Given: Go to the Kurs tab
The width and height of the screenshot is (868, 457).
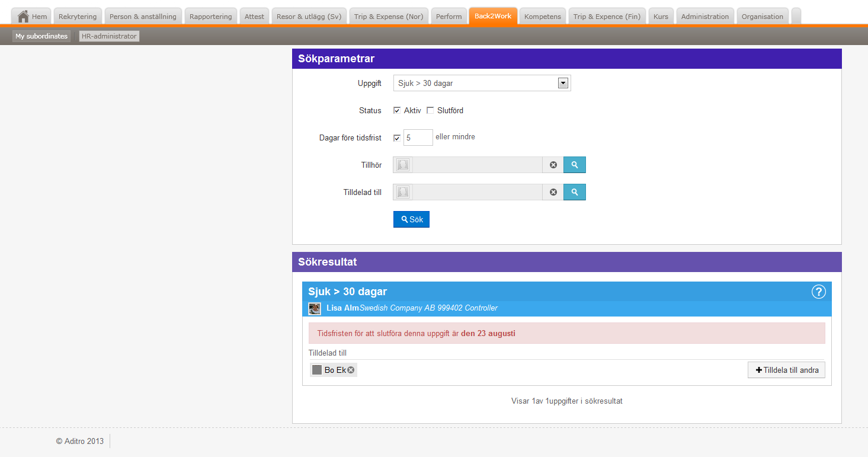Looking at the screenshot, I should pyautogui.click(x=661, y=16).
